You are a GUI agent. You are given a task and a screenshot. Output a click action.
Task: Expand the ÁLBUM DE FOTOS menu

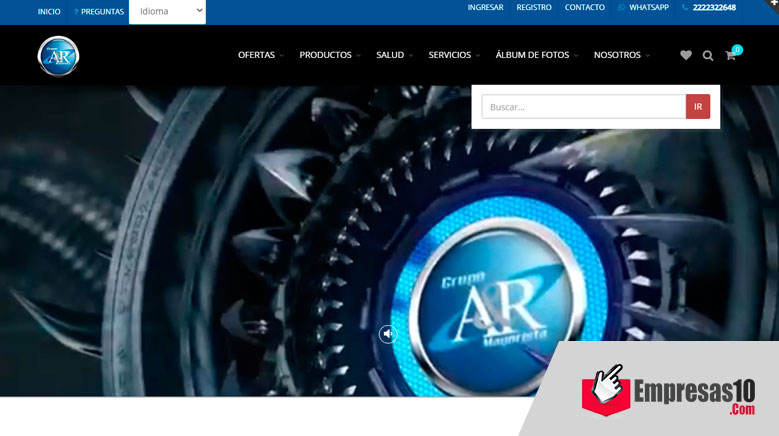pyautogui.click(x=537, y=55)
